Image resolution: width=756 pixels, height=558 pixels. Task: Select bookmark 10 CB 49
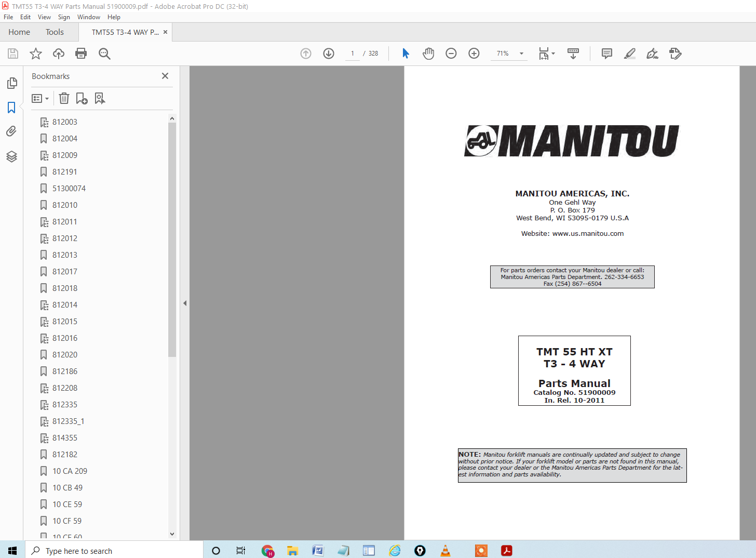pyautogui.click(x=67, y=488)
